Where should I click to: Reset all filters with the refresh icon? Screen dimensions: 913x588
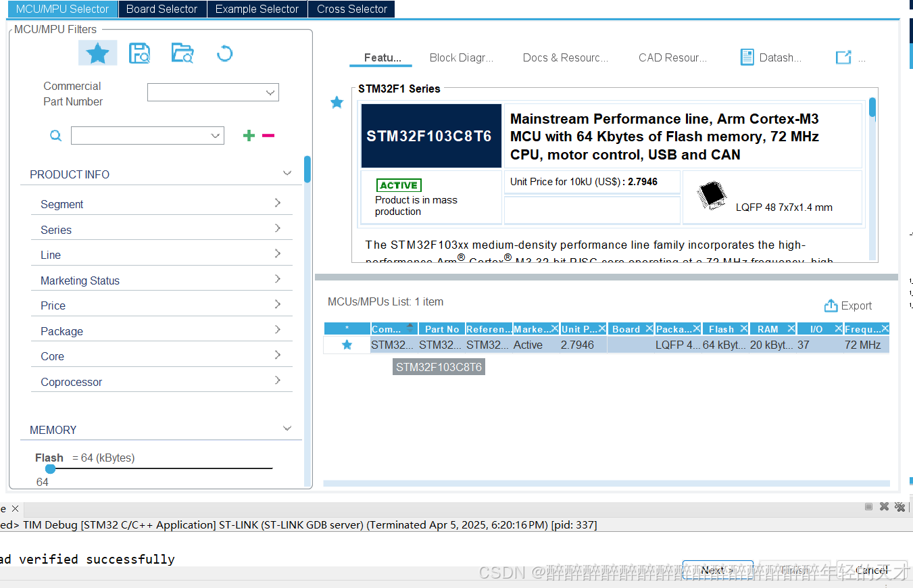pyautogui.click(x=224, y=53)
